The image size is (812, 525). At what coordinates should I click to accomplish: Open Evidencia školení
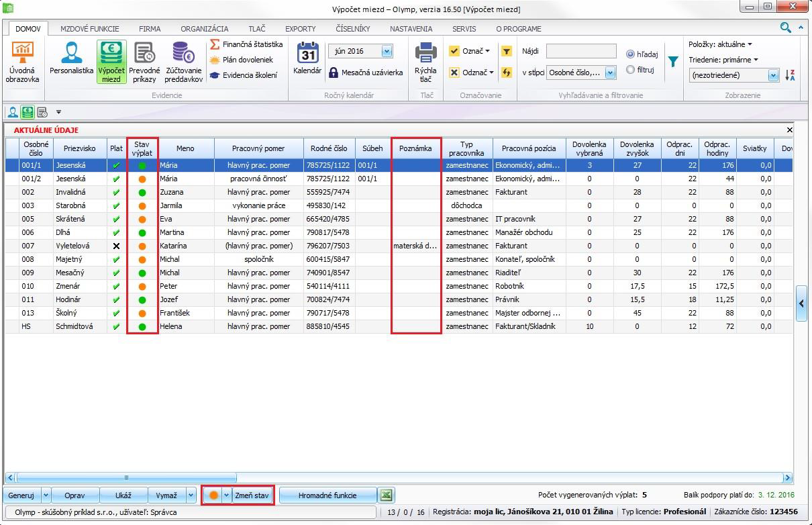pyautogui.click(x=244, y=75)
